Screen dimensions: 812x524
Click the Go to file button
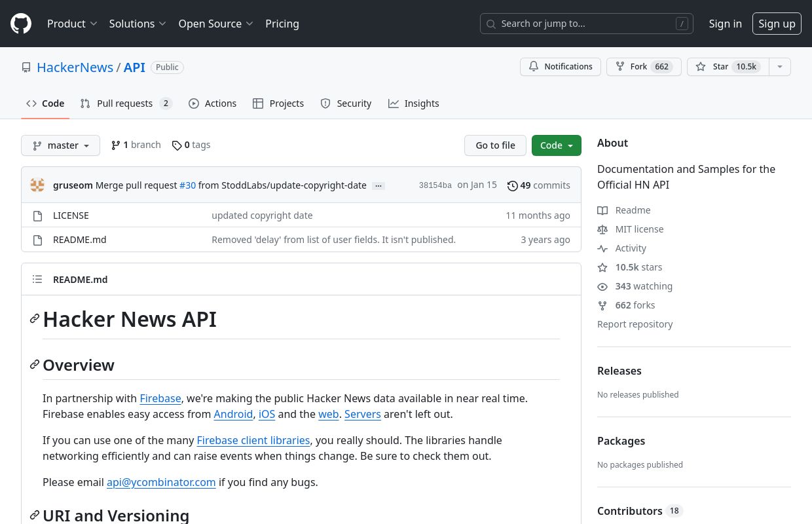pyautogui.click(x=495, y=145)
